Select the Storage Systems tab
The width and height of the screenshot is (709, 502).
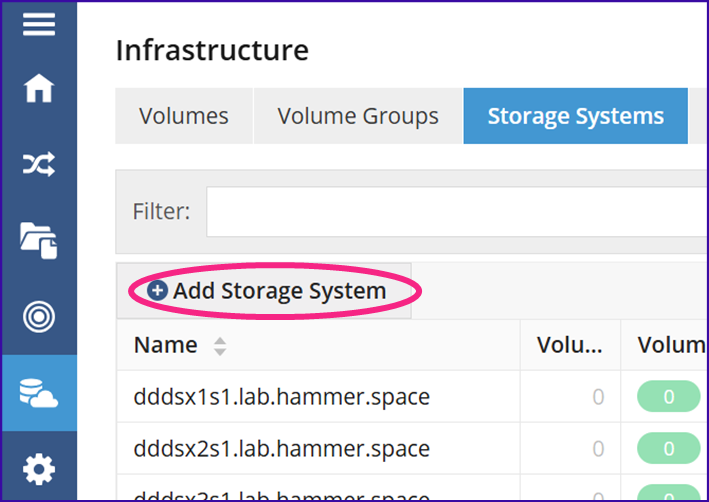(576, 116)
